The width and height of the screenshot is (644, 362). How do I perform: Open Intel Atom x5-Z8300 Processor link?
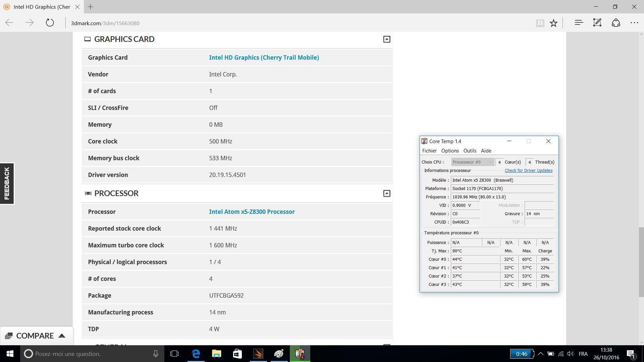pyautogui.click(x=252, y=212)
